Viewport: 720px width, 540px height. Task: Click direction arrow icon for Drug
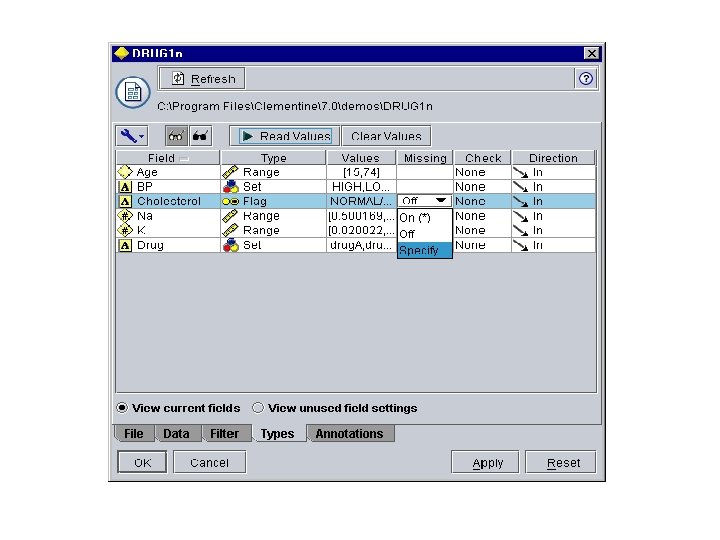521,246
